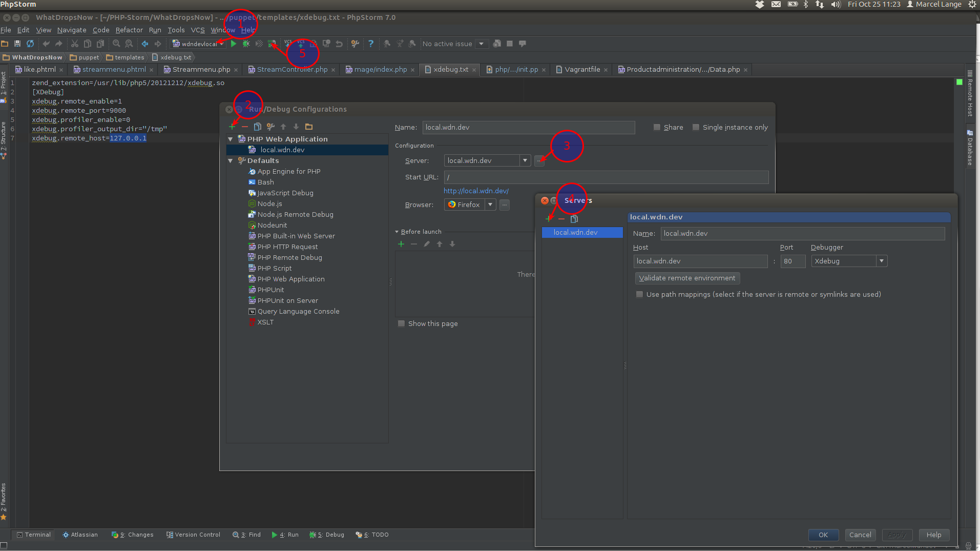Click the green Run play icon
The width and height of the screenshot is (980, 551).
234,44
